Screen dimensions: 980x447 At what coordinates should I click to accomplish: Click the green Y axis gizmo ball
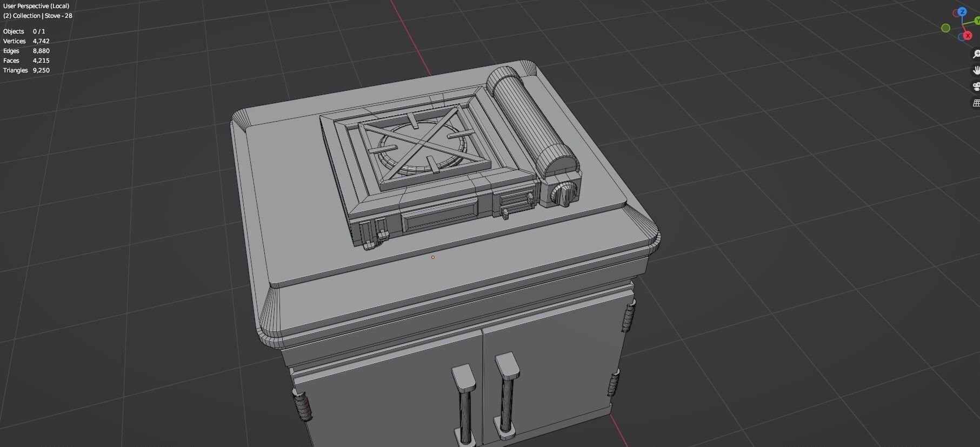977,21
